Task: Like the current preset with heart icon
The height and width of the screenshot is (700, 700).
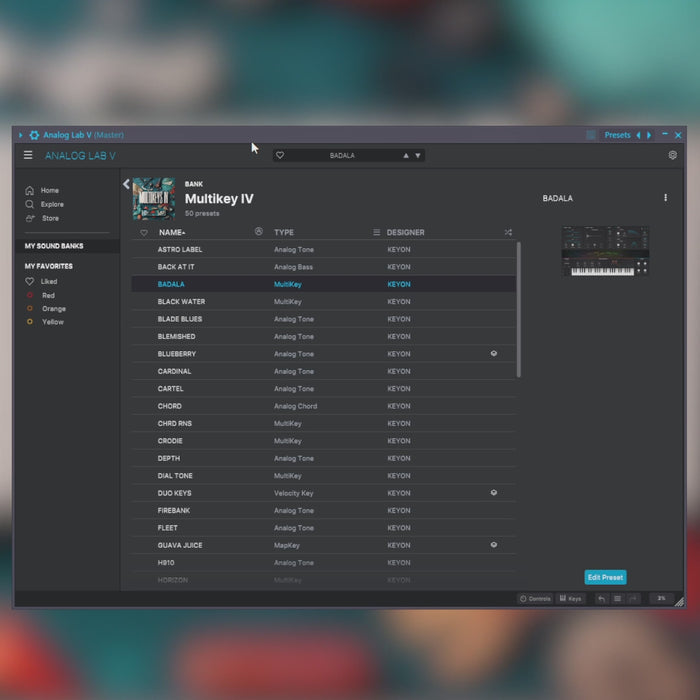Action: (280, 156)
